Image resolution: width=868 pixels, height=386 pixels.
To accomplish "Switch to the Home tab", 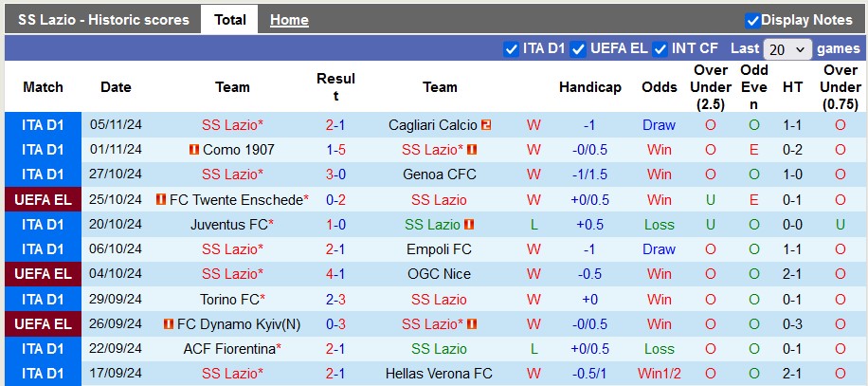I will pos(289,21).
